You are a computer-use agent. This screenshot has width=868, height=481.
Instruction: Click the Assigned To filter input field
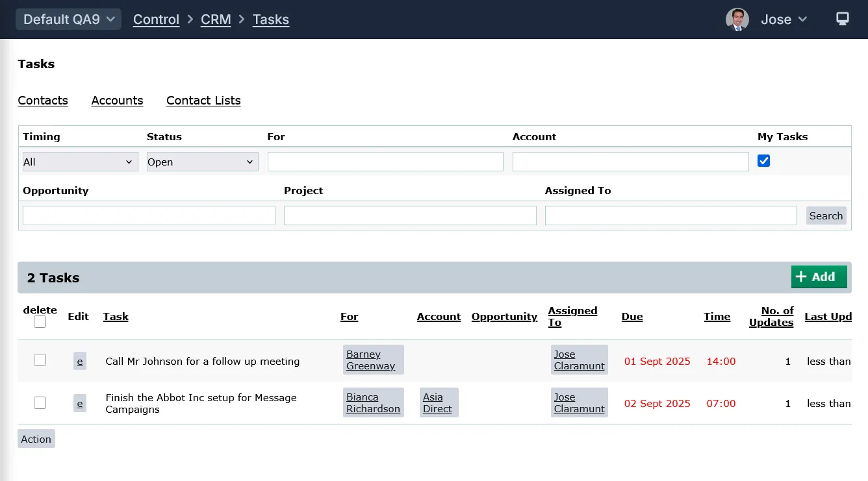670,216
